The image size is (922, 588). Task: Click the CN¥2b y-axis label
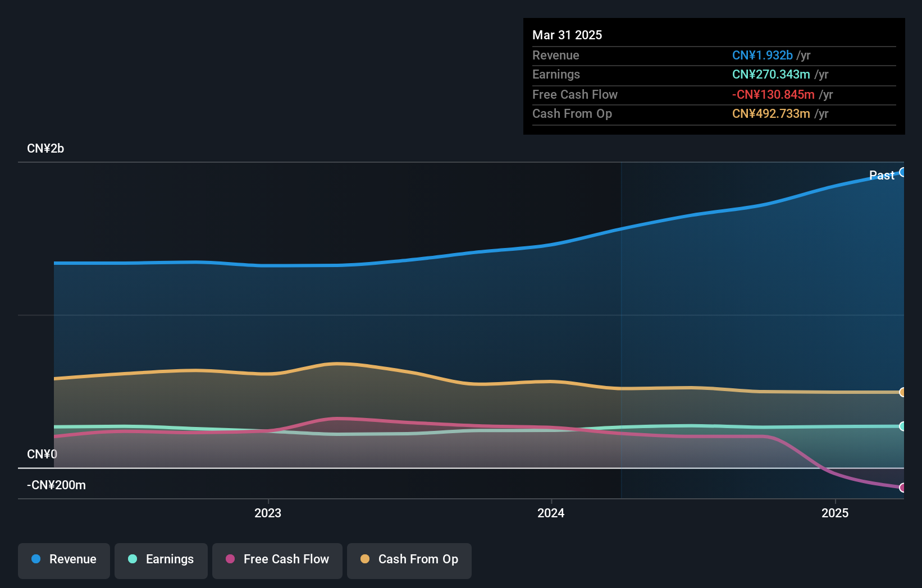pos(45,149)
